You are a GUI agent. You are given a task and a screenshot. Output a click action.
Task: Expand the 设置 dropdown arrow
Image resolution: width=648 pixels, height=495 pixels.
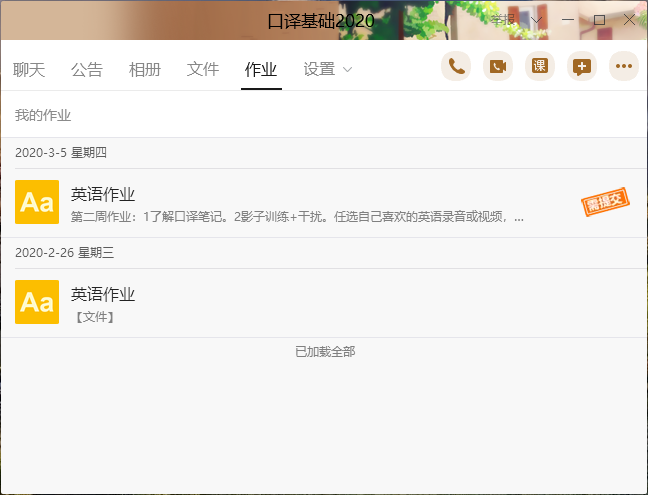[x=348, y=70]
